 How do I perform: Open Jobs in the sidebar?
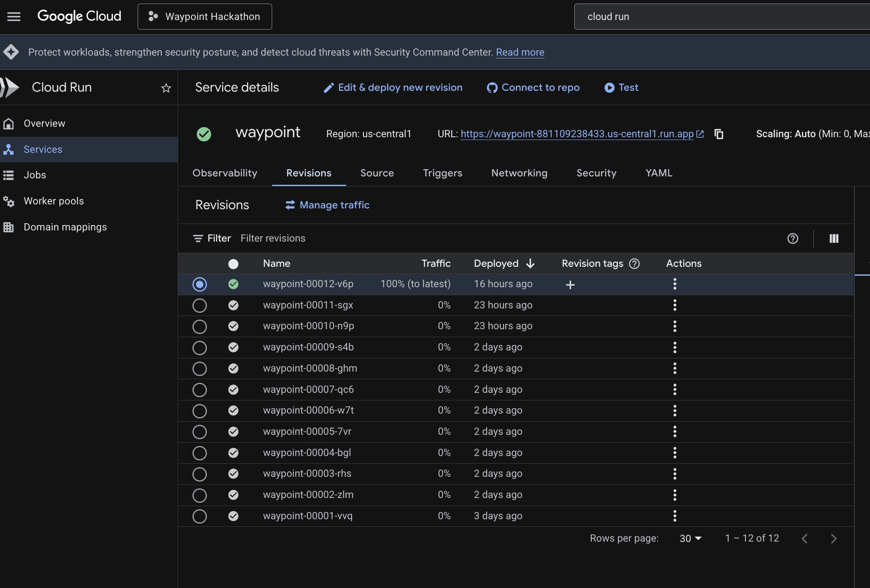tap(35, 175)
